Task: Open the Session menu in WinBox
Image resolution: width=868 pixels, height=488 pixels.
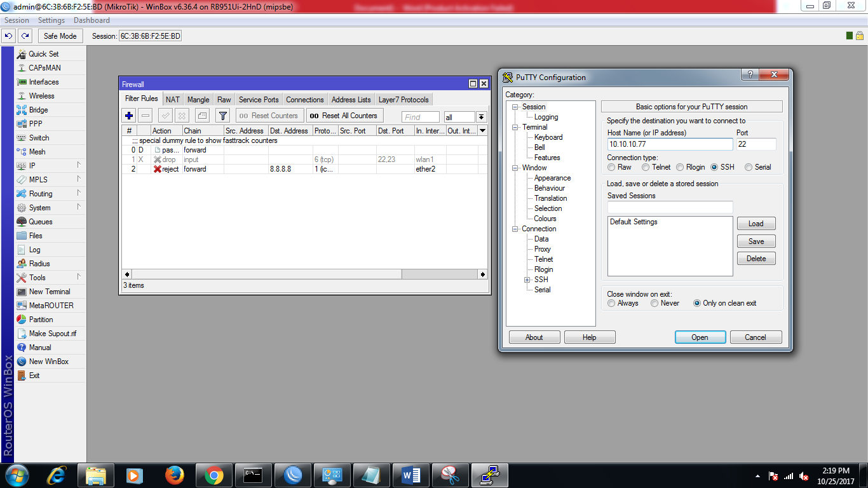Action: pos(17,20)
